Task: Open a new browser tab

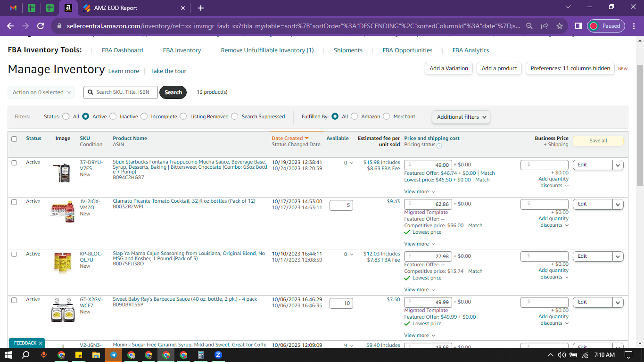Action: point(201,8)
